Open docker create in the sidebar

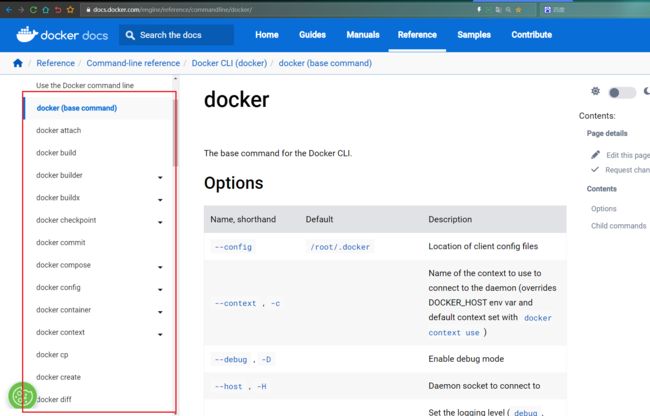(x=58, y=377)
